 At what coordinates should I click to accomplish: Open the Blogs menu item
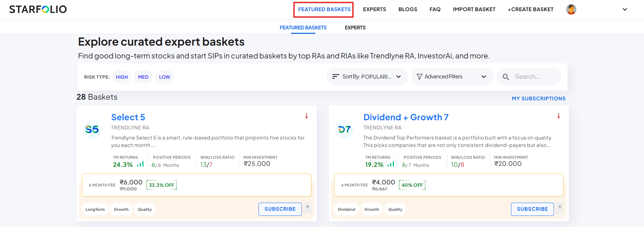[x=407, y=9]
